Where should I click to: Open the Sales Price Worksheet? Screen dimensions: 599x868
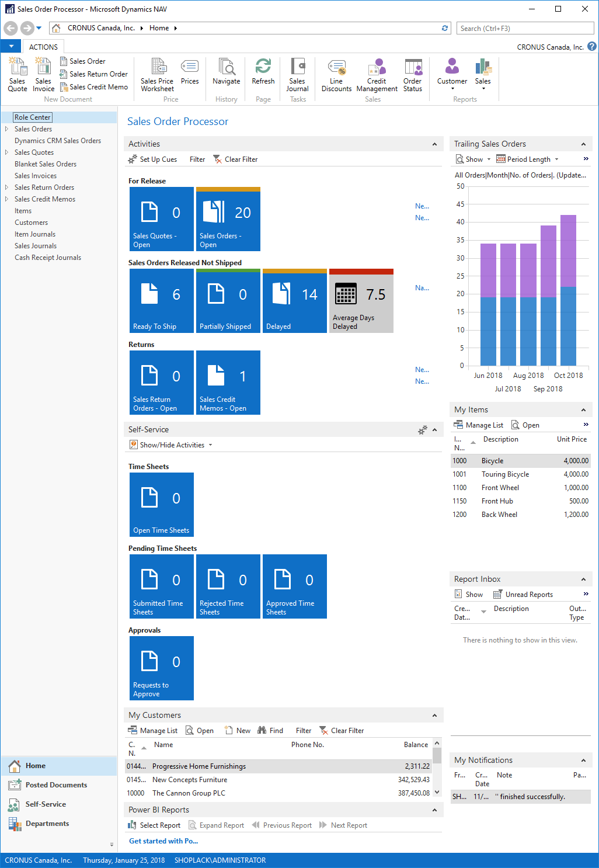click(157, 75)
